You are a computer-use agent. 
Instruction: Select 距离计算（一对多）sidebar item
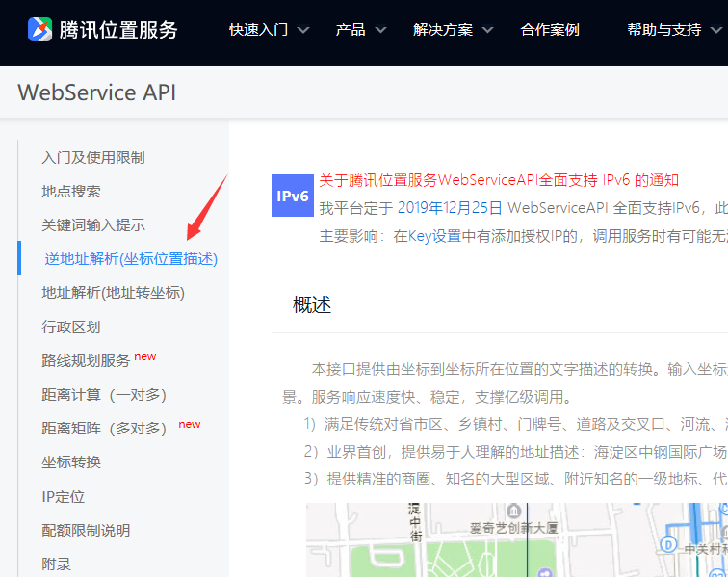coord(104,395)
